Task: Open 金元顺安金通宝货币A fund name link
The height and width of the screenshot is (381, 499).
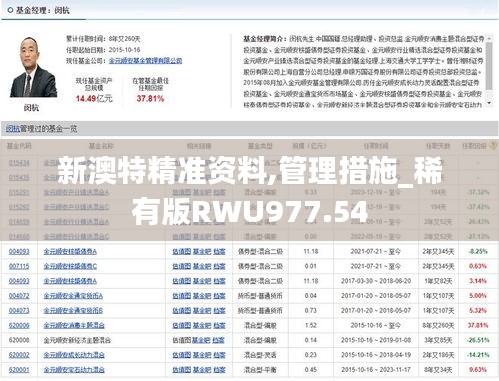Action: point(73,296)
